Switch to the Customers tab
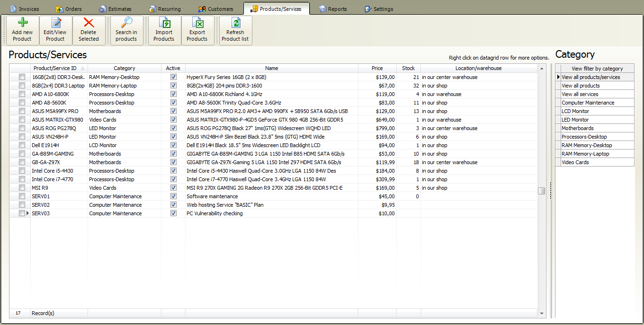644x325 pixels. [x=215, y=9]
